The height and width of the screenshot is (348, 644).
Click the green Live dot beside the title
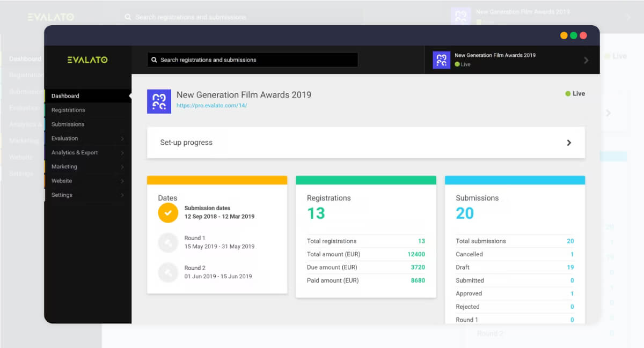click(567, 93)
